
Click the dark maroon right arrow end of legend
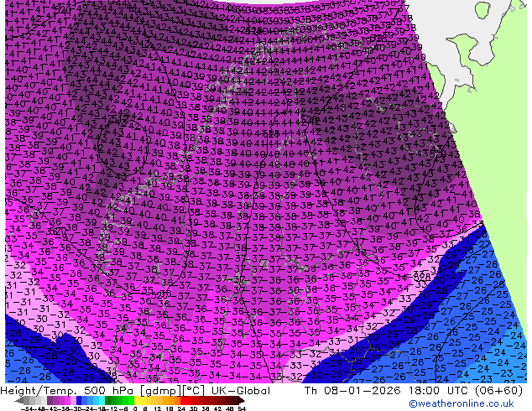pos(242,401)
